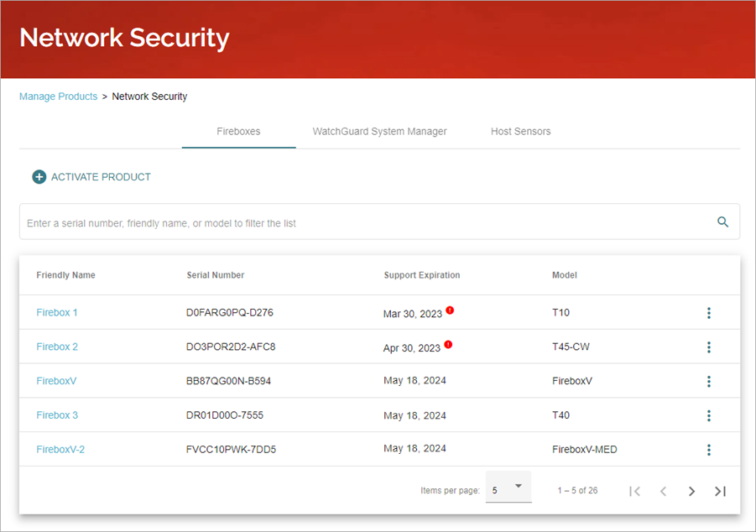This screenshot has height=532, width=756.
Task: Click the serial number filter search field
Action: pos(361,223)
